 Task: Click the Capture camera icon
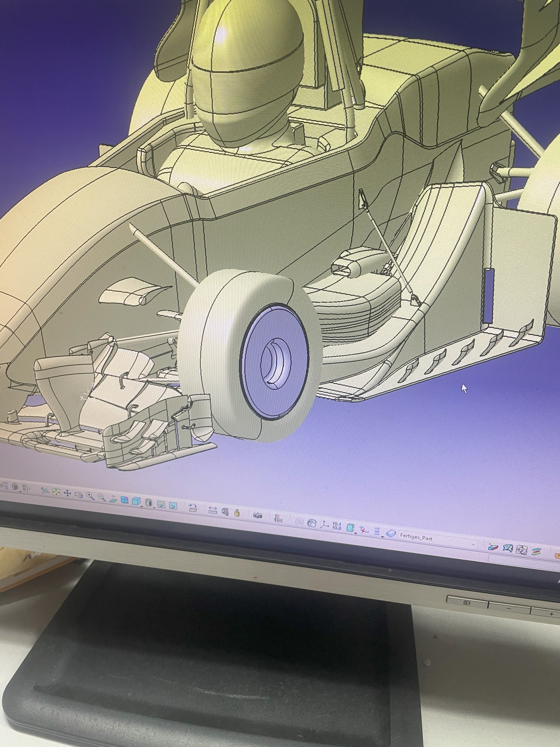point(258,516)
